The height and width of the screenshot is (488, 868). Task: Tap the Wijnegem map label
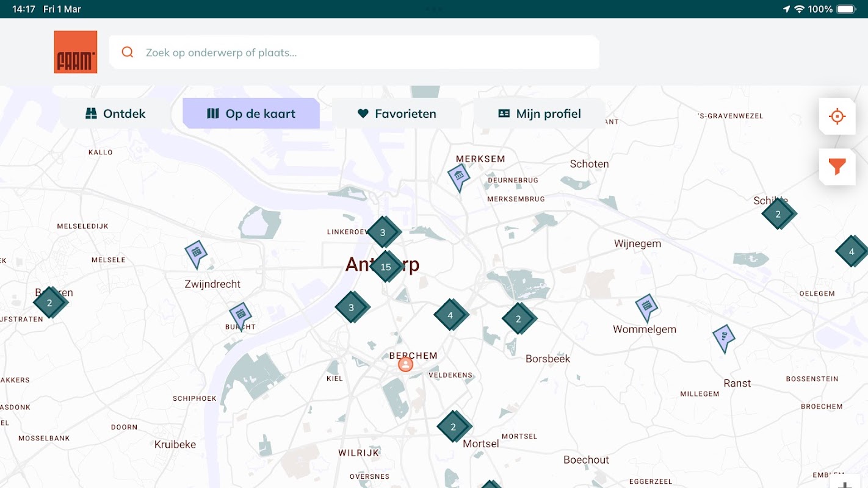(637, 244)
